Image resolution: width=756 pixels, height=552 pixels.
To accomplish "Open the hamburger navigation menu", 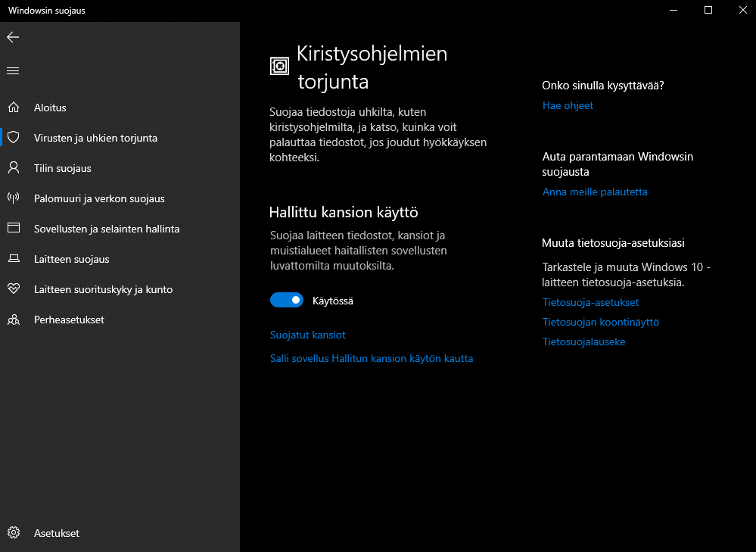I will click(13, 71).
